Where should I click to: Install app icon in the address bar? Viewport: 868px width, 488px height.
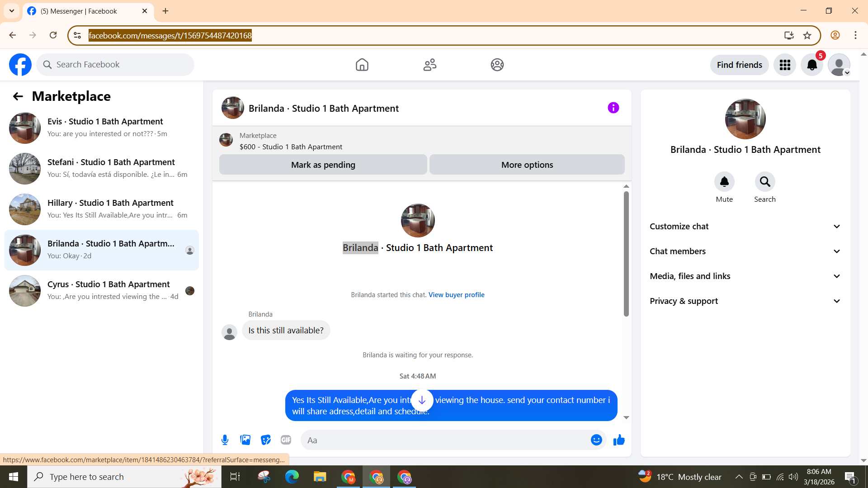pyautogui.click(x=789, y=35)
